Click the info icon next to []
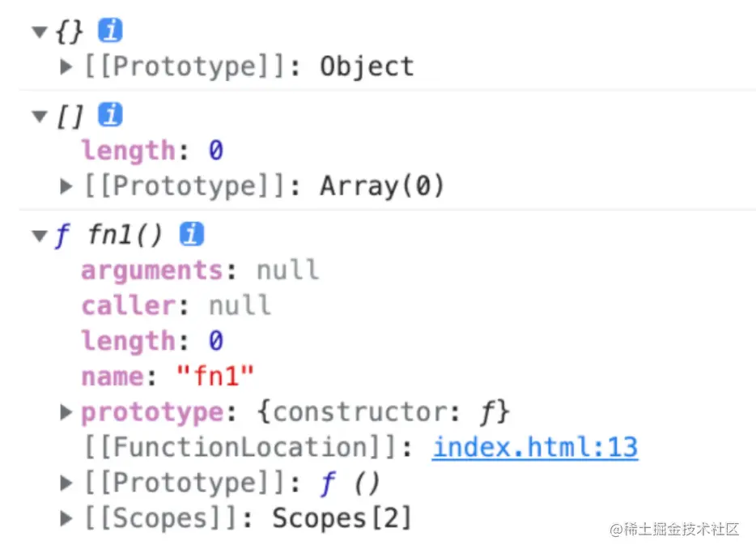 point(110,114)
